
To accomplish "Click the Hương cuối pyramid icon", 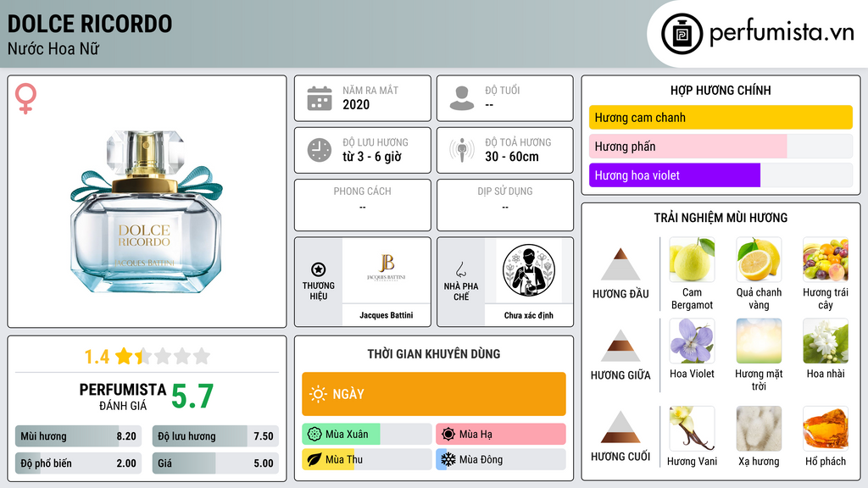I will (x=620, y=427).
